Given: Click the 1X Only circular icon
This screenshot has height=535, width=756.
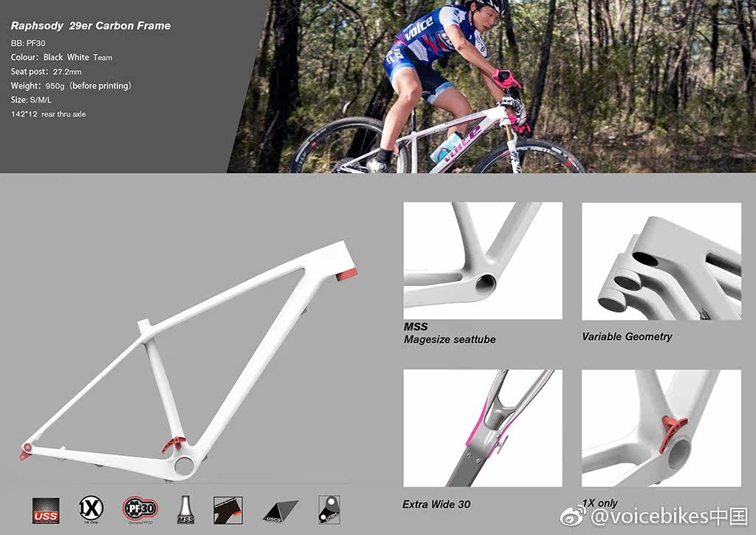Looking at the screenshot, I should (x=91, y=509).
